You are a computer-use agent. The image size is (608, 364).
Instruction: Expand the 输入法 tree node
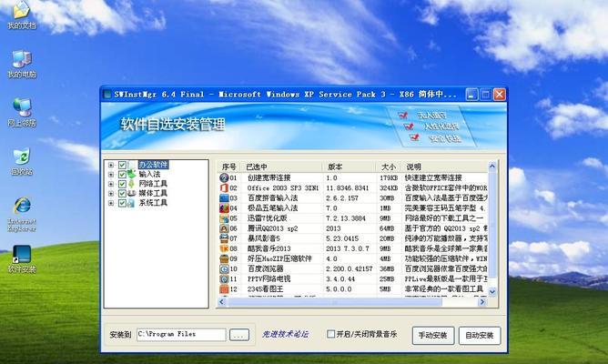(x=111, y=175)
